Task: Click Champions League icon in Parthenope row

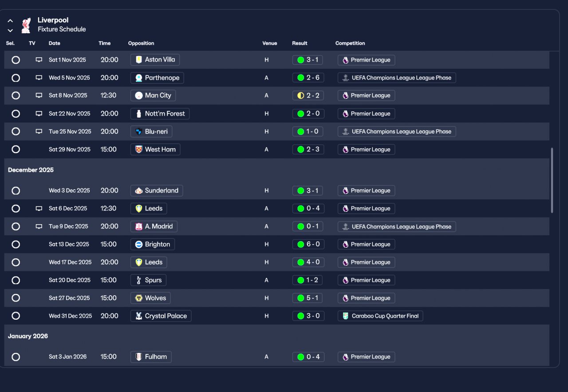Action: pyautogui.click(x=346, y=78)
